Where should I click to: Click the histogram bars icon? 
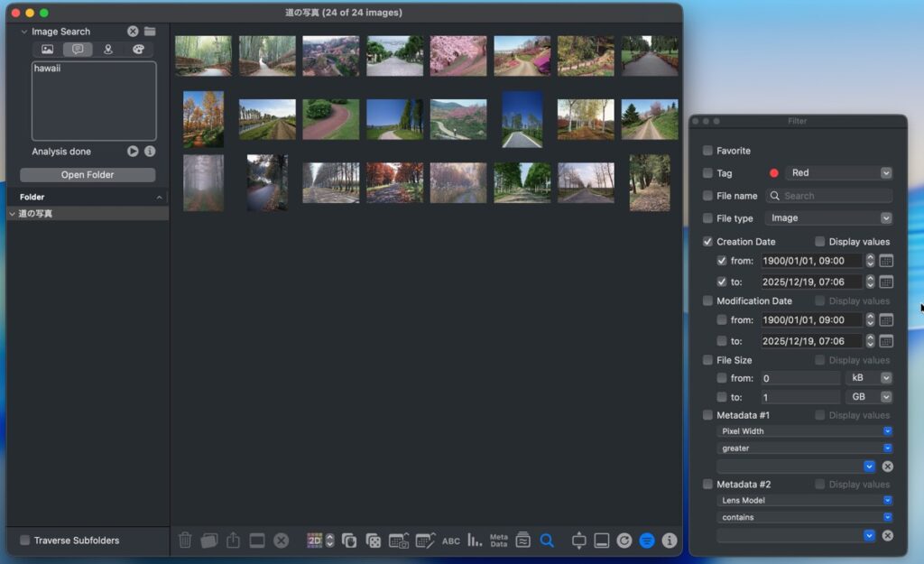[474, 541]
